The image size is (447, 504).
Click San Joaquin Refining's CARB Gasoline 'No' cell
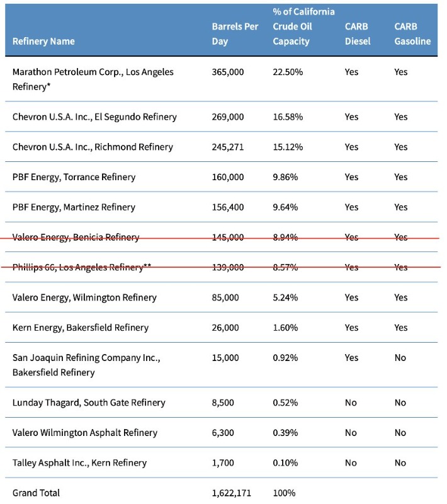pyautogui.click(x=400, y=358)
